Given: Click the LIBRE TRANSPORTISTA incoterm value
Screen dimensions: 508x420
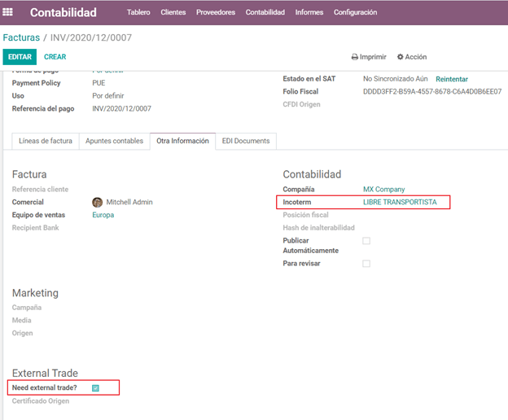Looking at the screenshot, I should coord(400,202).
